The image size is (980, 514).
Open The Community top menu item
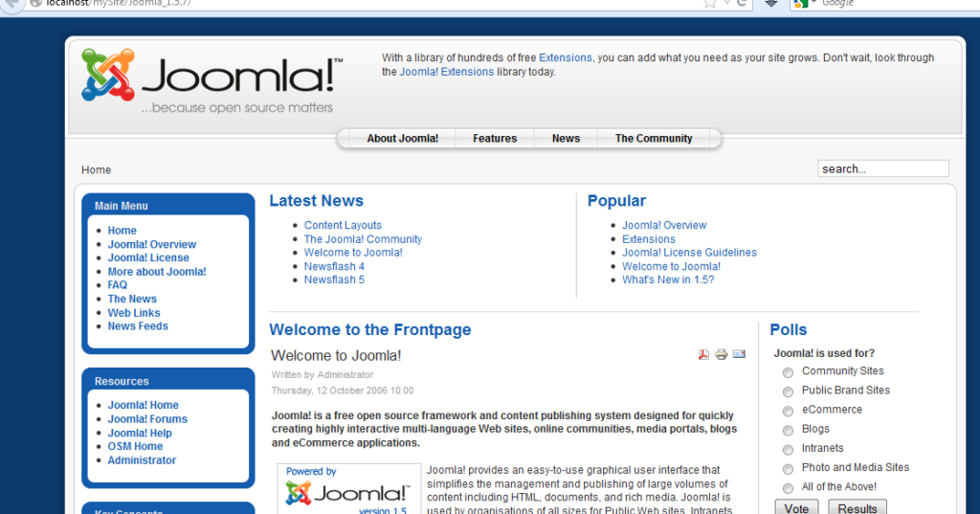[654, 139]
